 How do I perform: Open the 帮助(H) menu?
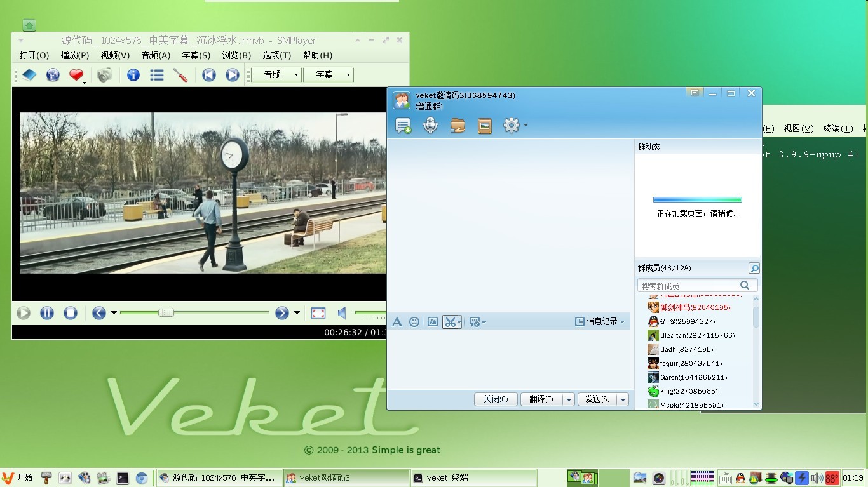pyautogui.click(x=318, y=55)
